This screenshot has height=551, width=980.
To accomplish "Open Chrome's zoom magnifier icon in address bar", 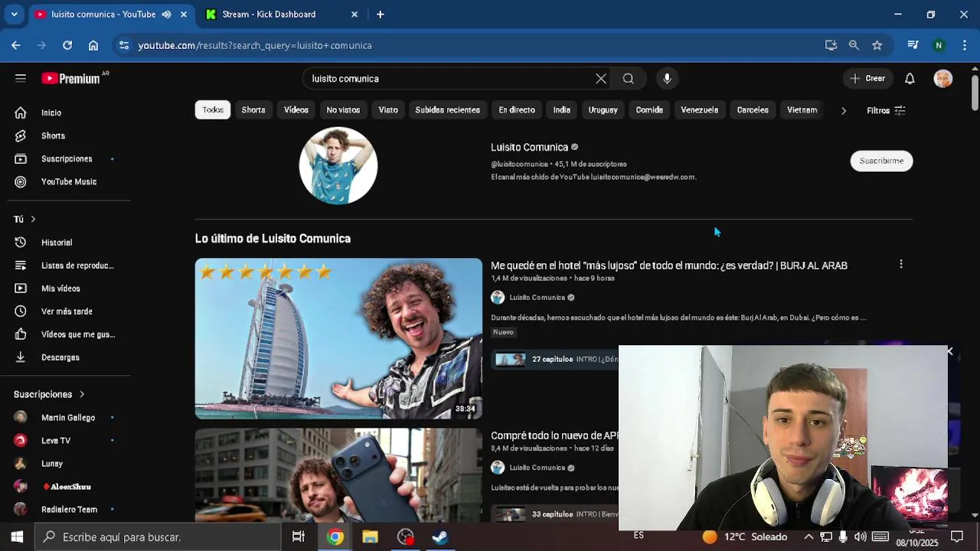I will (x=854, y=45).
